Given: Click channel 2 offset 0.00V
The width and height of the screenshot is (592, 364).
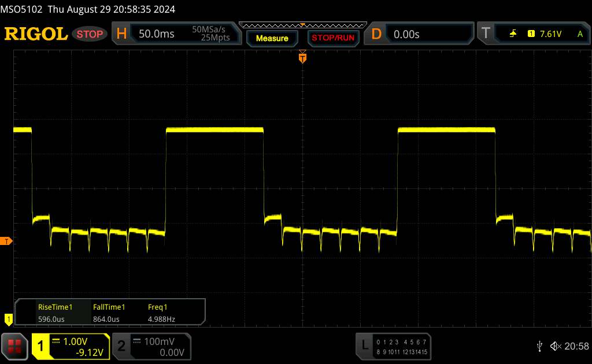Looking at the screenshot, I should click(x=172, y=352).
